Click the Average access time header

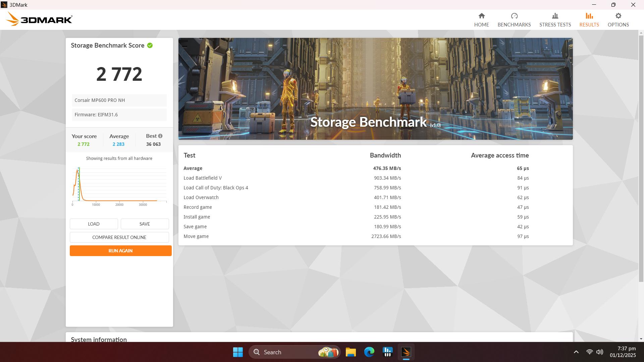[x=500, y=155]
